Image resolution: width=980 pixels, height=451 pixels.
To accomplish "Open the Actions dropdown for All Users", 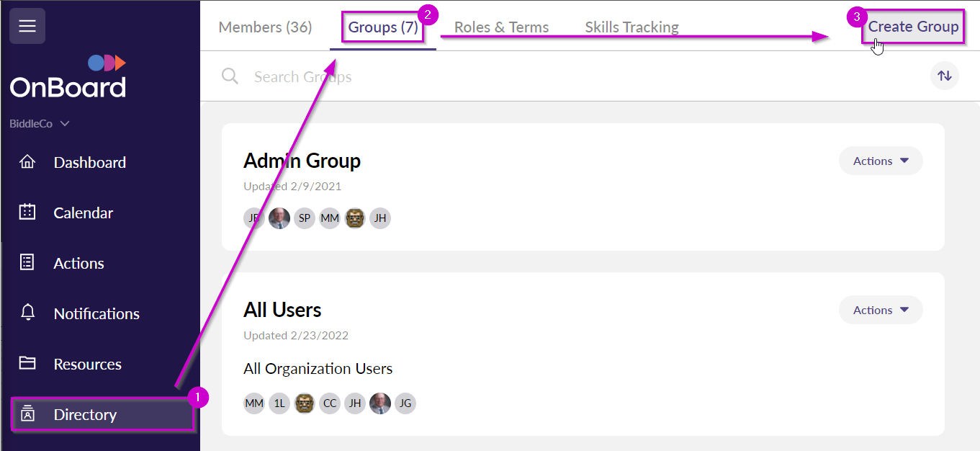I will (x=880, y=310).
